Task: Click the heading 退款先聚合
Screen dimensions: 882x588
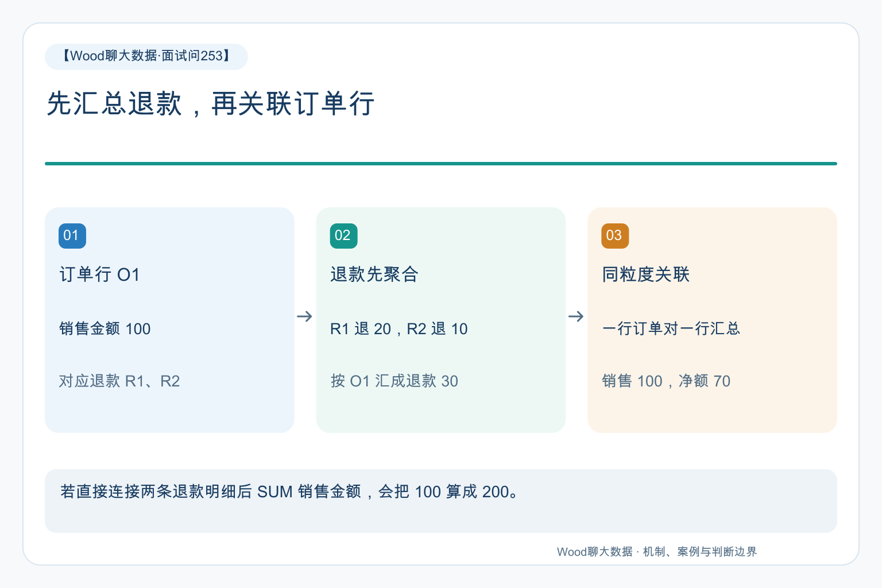Action: click(374, 274)
